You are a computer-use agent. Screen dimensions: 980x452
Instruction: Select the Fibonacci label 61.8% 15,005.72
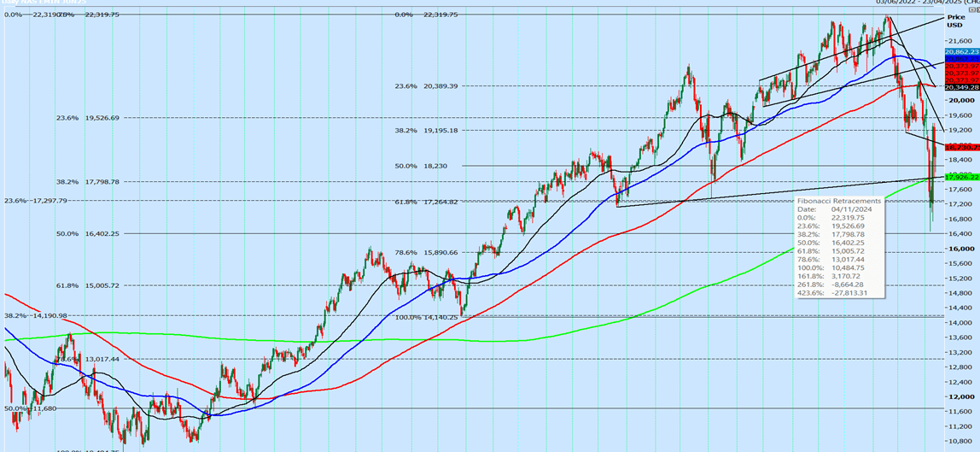pyautogui.click(x=87, y=285)
